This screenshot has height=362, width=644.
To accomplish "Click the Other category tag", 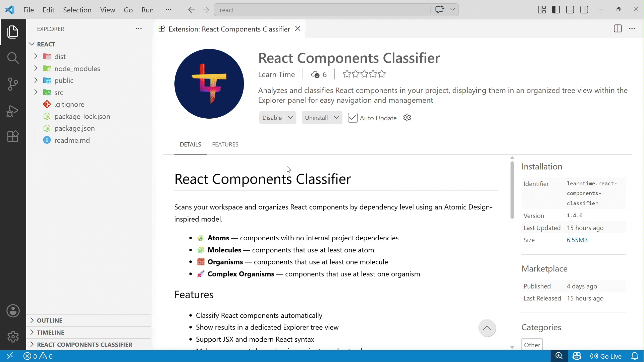I will pyautogui.click(x=532, y=345).
